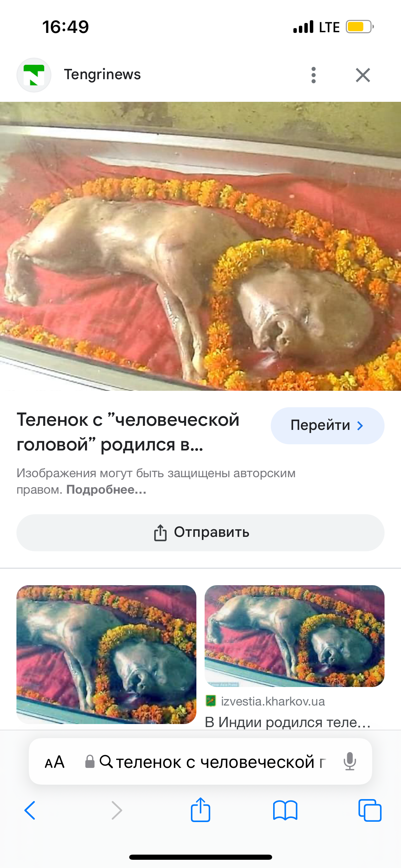
Task: Tap the main calf image
Action: [x=200, y=246]
